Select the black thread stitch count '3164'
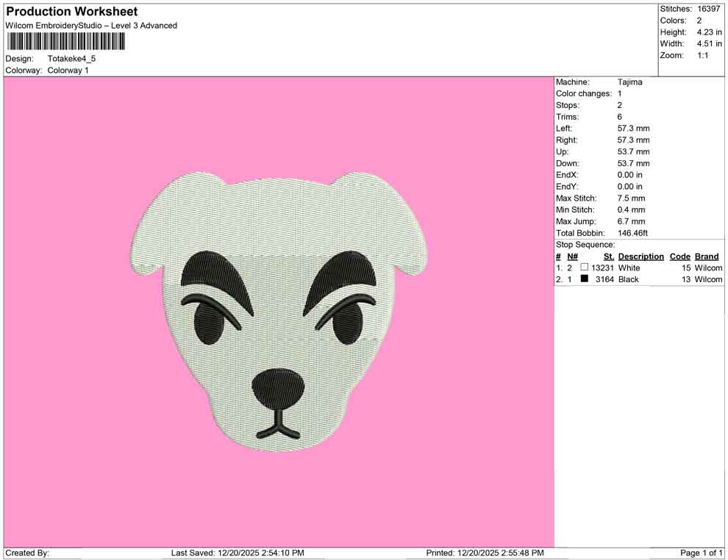 tap(605, 279)
